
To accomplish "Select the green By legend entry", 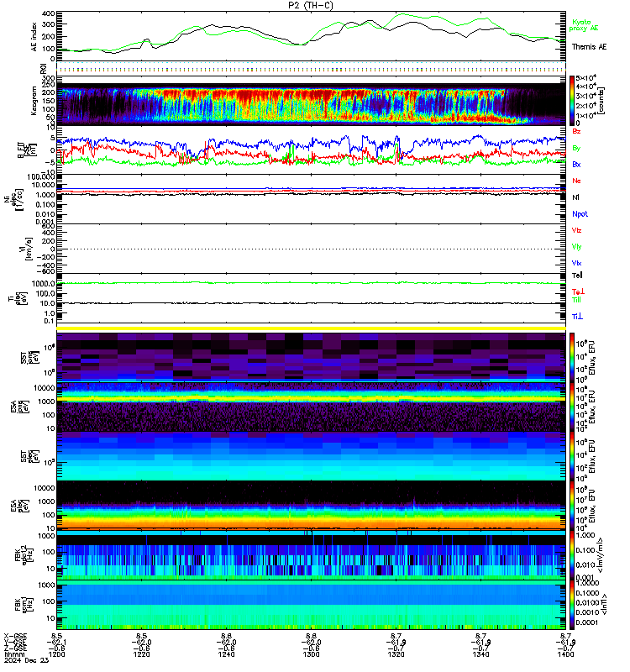I will (576, 148).
